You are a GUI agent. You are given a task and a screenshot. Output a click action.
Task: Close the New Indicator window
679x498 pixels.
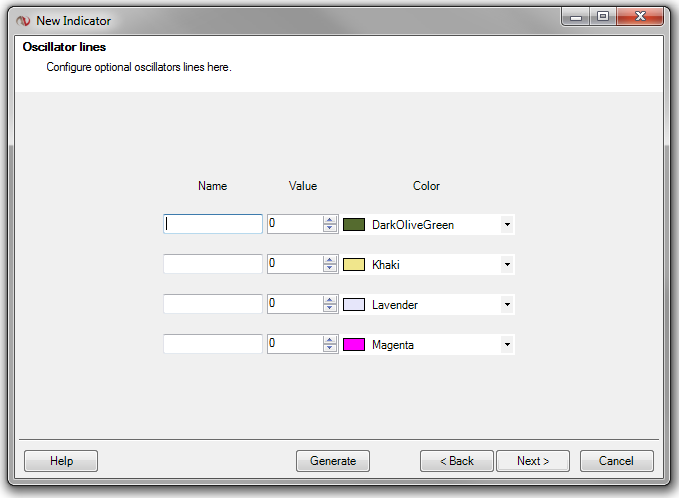(x=640, y=17)
